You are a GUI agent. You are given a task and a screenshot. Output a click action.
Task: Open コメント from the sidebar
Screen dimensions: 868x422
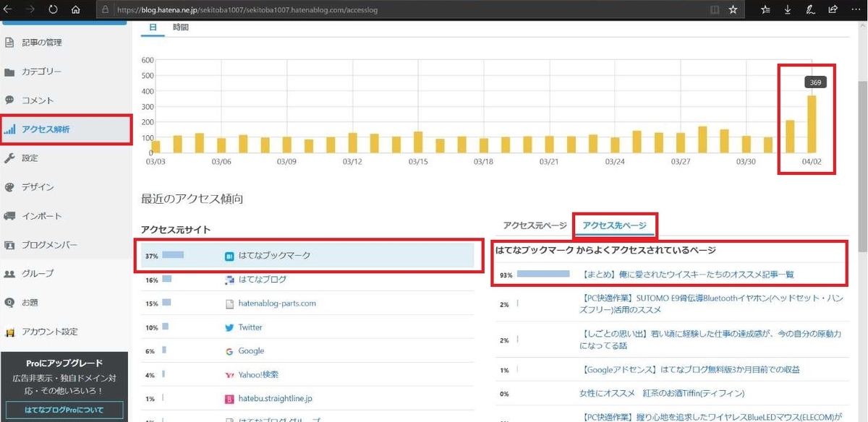(x=66, y=100)
